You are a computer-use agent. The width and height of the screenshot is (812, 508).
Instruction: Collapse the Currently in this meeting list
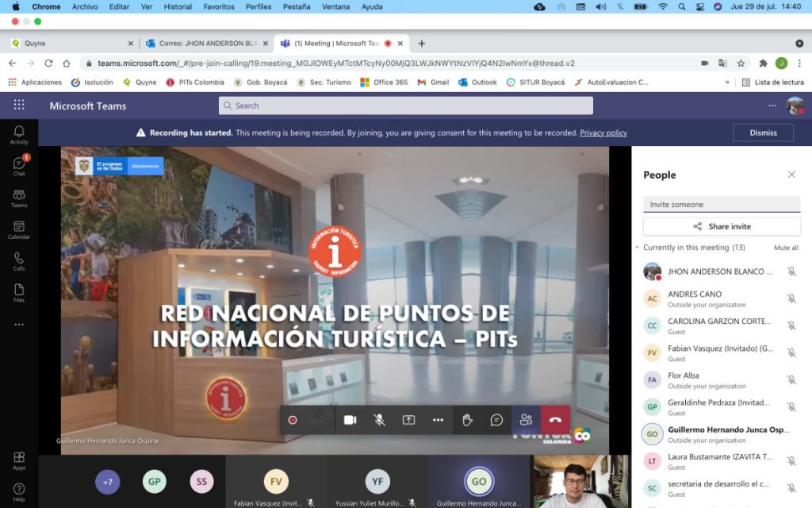[x=638, y=248]
